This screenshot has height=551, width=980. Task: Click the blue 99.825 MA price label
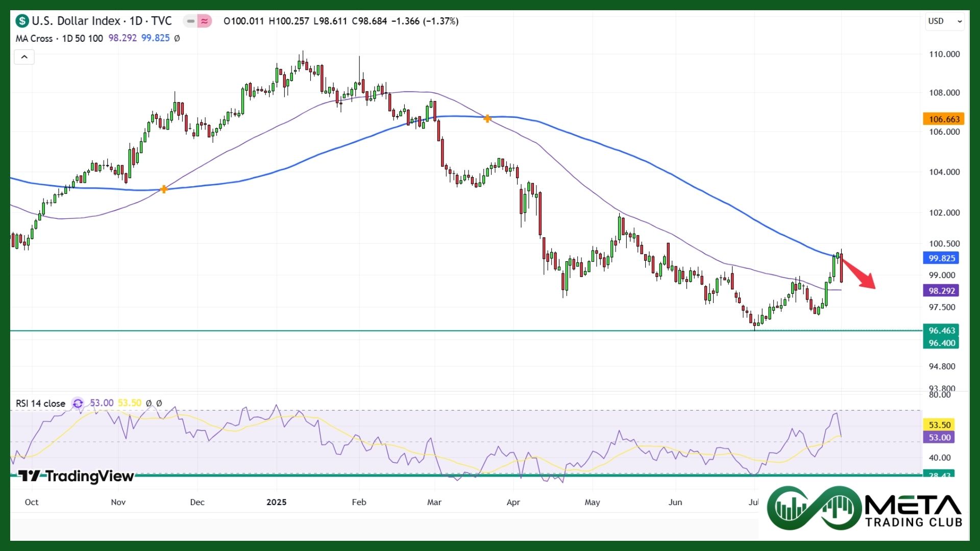pyautogui.click(x=941, y=258)
